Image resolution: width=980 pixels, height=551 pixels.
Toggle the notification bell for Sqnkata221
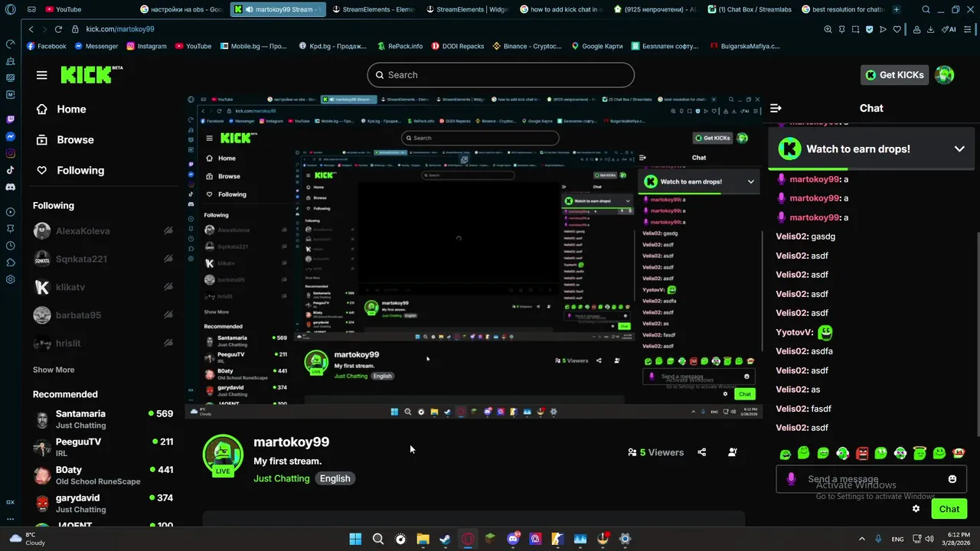(x=168, y=259)
